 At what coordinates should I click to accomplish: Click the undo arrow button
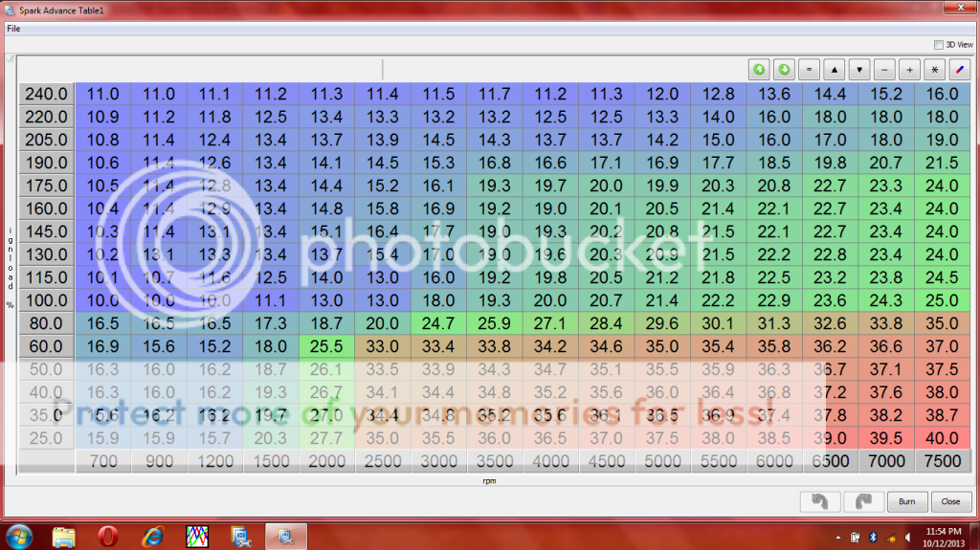[x=820, y=501]
